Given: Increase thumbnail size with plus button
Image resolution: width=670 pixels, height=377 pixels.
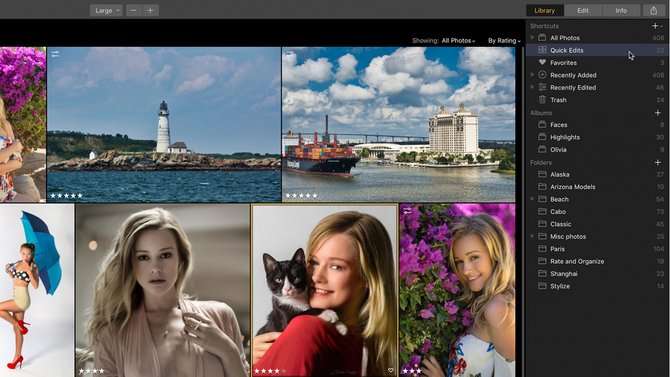Looking at the screenshot, I should tap(150, 11).
